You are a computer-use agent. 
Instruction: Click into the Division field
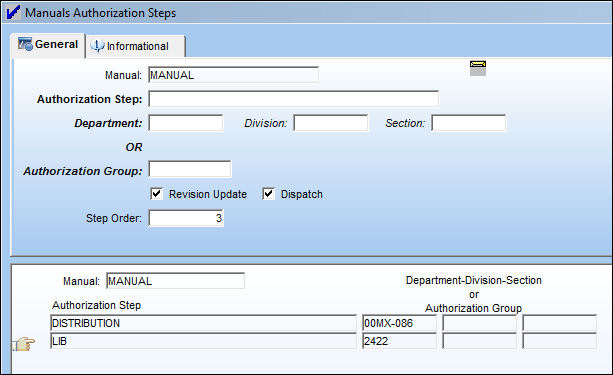point(331,123)
